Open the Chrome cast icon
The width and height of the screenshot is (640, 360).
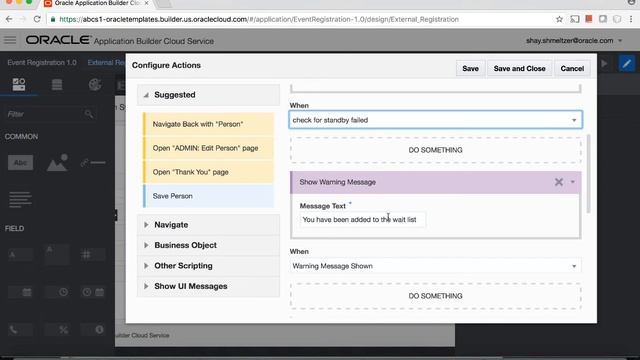tap(575, 19)
